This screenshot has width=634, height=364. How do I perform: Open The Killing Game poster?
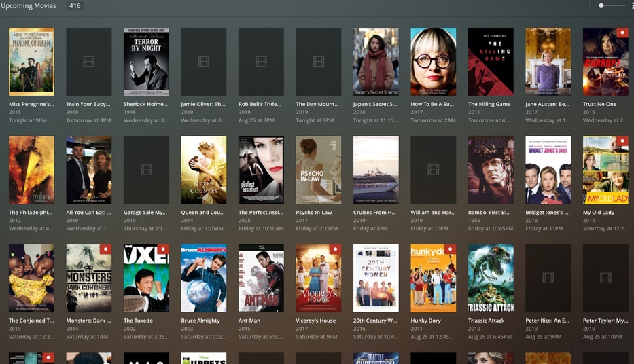point(491,62)
